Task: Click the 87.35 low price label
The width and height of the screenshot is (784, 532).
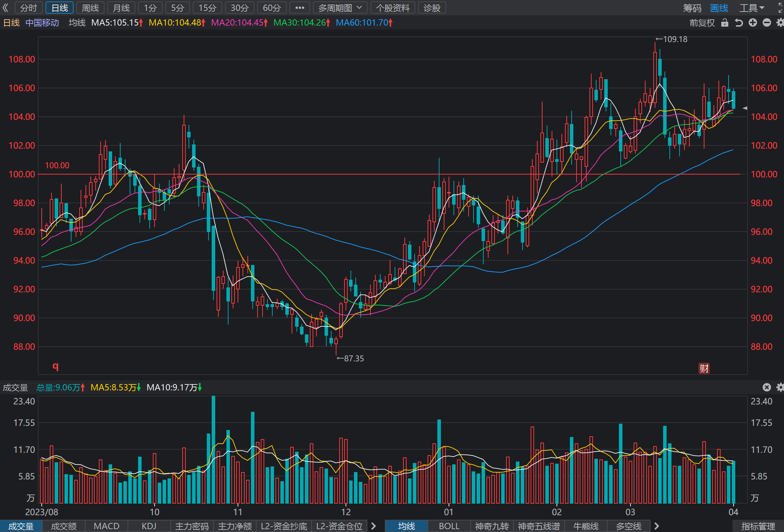Action: [354, 359]
